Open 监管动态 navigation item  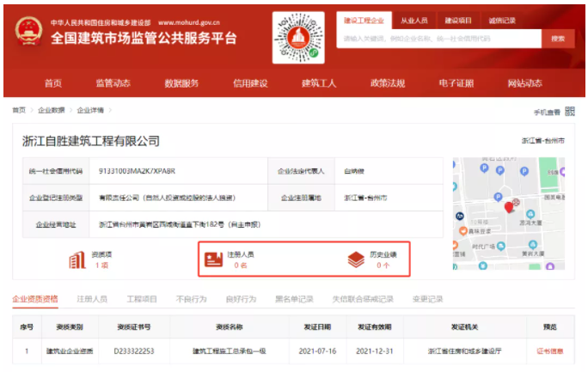pos(113,83)
